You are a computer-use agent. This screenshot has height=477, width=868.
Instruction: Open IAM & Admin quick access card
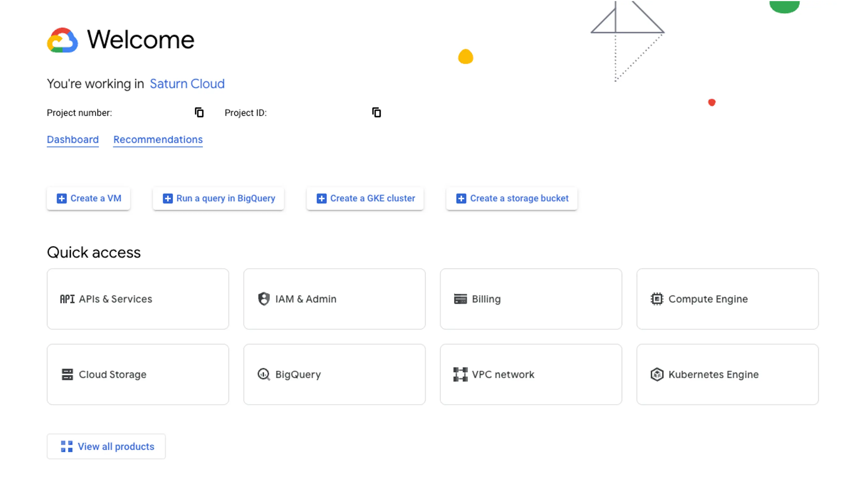point(334,299)
